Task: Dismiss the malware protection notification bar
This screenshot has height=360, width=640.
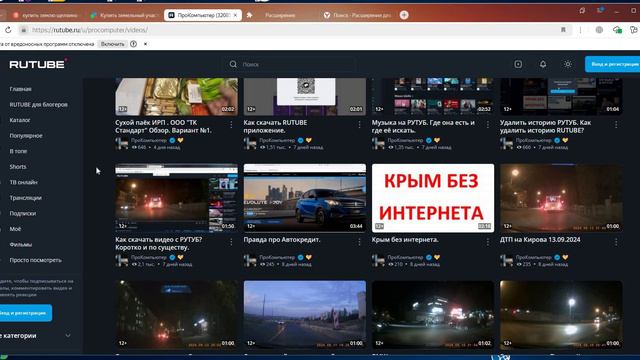Action: click(x=145, y=44)
